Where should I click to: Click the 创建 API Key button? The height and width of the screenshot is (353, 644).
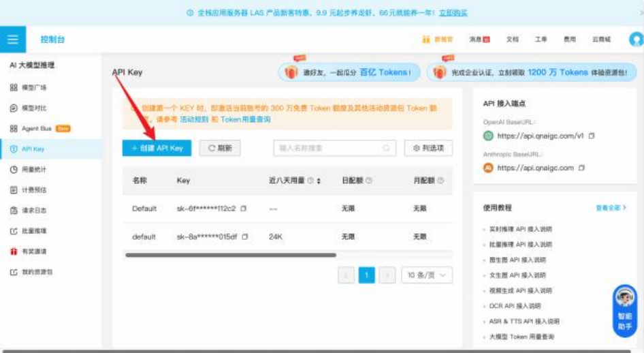point(157,148)
